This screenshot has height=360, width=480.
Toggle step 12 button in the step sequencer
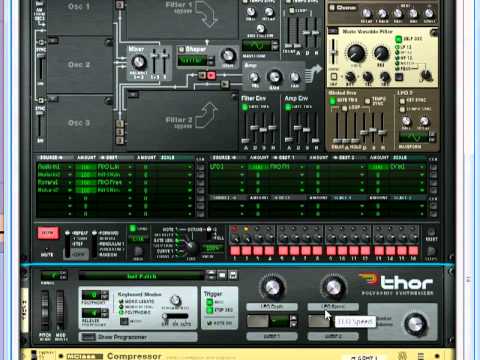tap(365, 251)
